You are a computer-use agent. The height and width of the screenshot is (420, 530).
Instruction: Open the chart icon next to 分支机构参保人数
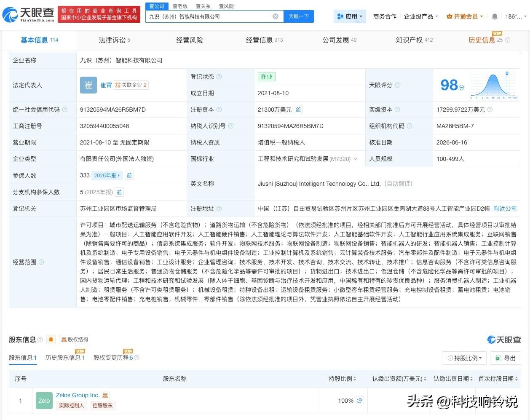pos(119,192)
